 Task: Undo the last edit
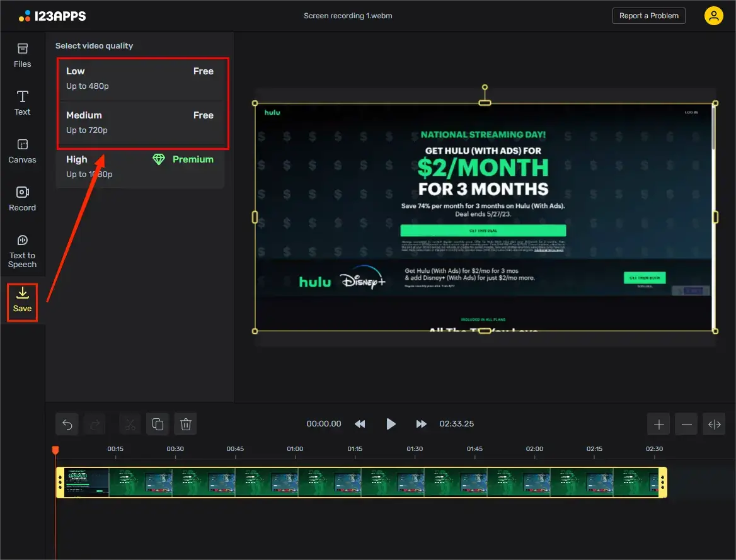67,425
